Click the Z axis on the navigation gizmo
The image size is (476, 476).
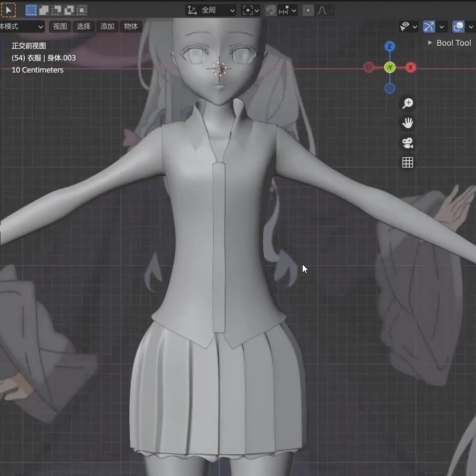click(x=390, y=46)
